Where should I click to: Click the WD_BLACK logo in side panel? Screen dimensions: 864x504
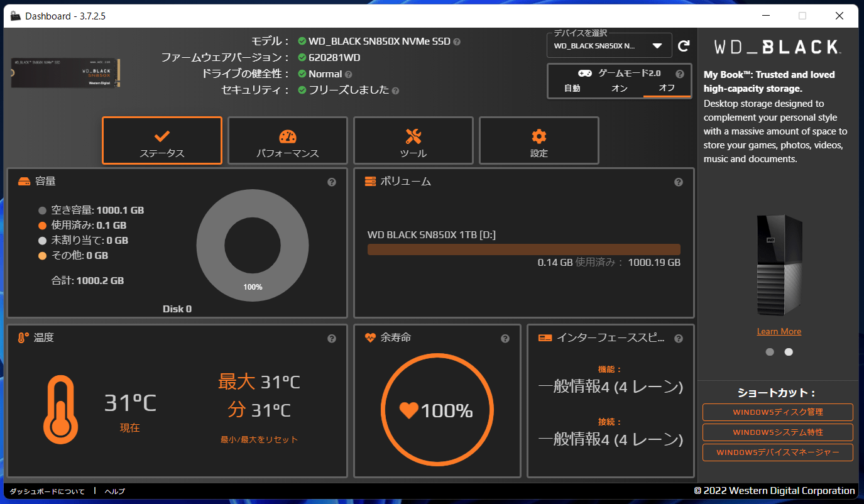(778, 47)
